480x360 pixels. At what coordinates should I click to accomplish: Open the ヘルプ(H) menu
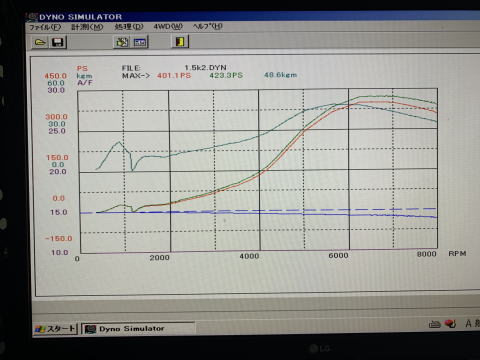click(207, 26)
